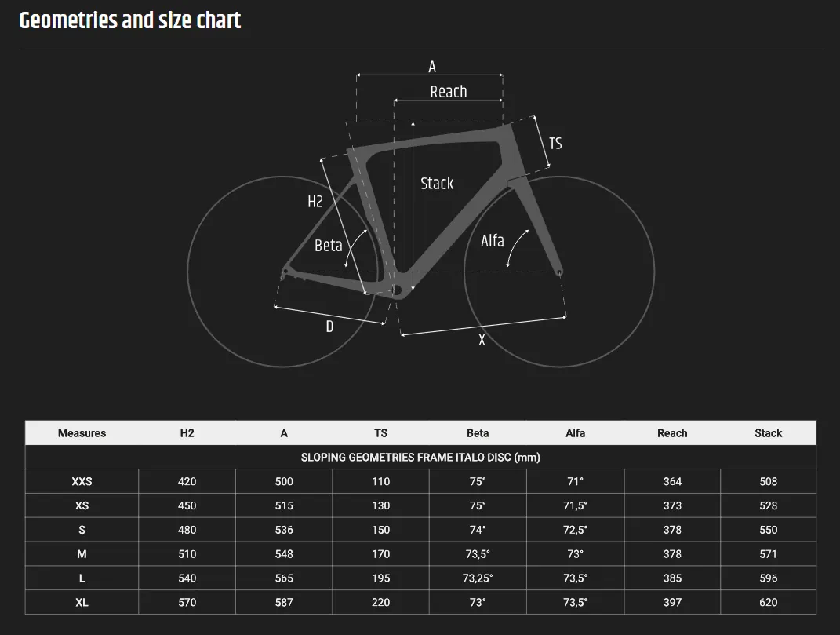Click the Alfa angle label in the diagram
Image resolution: width=840 pixels, height=635 pixels.
[x=493, y=241]
